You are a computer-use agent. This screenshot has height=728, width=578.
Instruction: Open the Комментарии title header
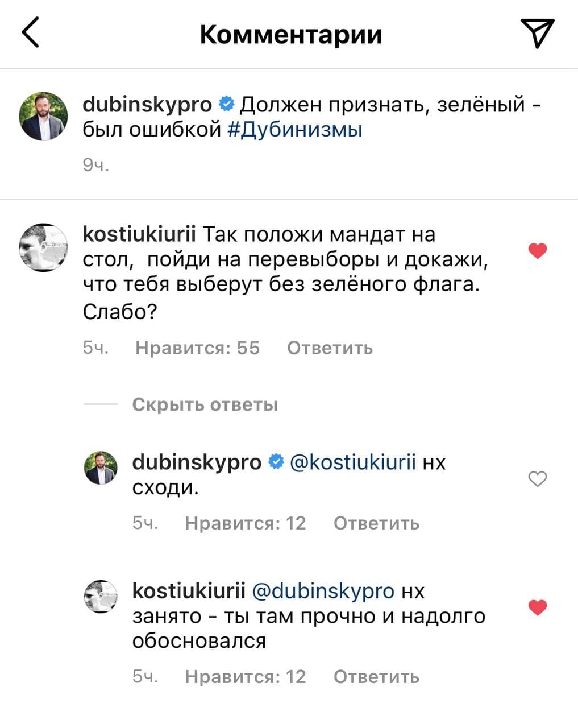click(291, 34)
